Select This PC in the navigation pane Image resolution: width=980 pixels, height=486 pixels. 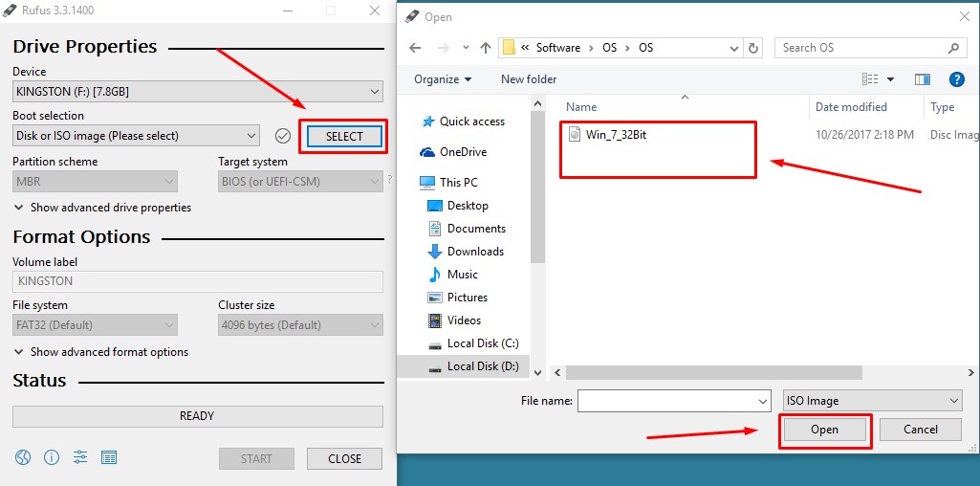pyautogui.click(x=449, y=183)
